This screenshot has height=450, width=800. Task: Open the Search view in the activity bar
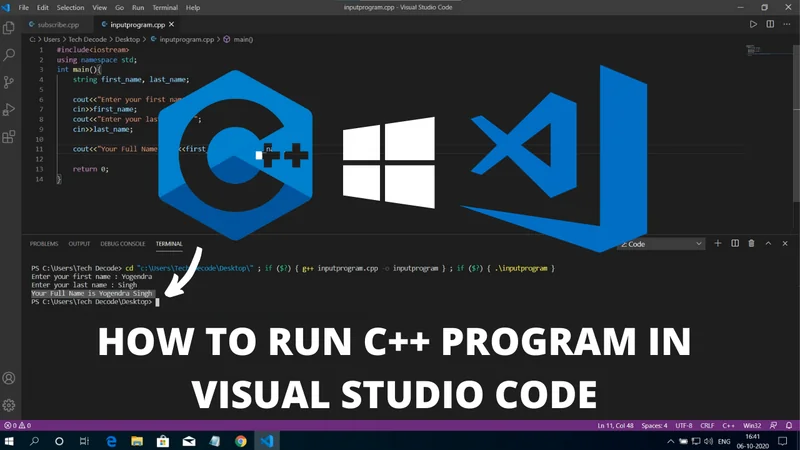[10, 56]
